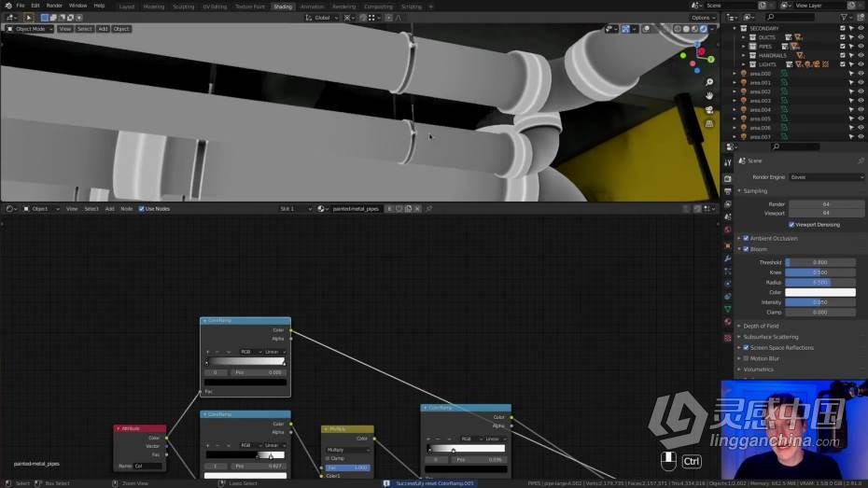This screenshot has height=488, width=868.
Task: Click the Outliner search field
Action: click(x=790, y=18)
